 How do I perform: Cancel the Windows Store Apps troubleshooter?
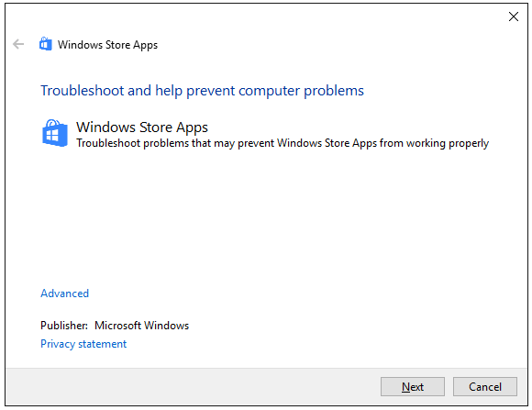tap(485, 386)
